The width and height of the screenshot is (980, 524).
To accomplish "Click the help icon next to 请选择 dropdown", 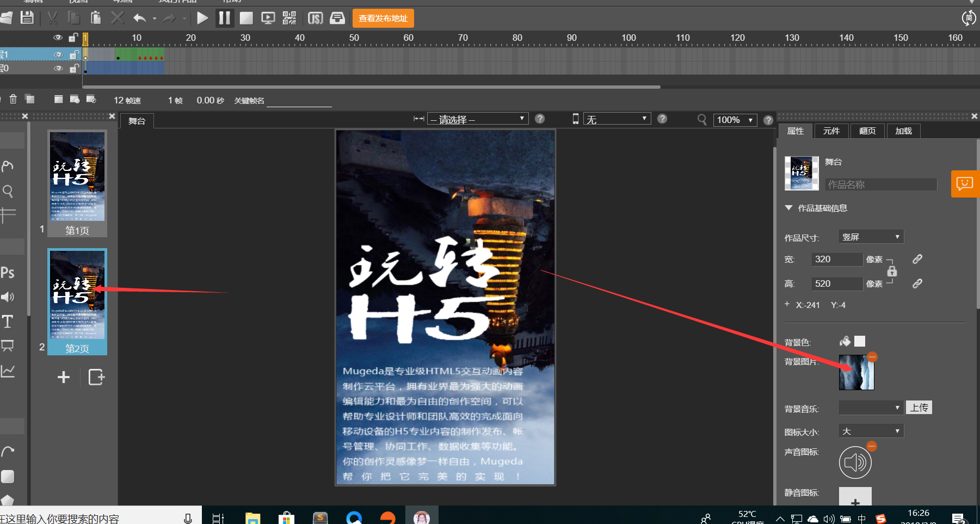I will [x=540, y=119].
